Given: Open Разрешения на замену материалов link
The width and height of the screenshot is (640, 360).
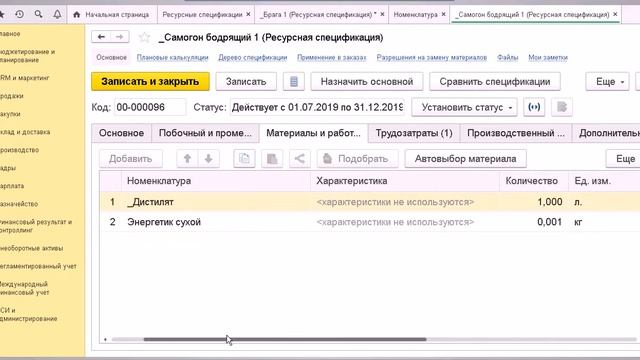Looking at the screenshot, I should pos(431,58).
